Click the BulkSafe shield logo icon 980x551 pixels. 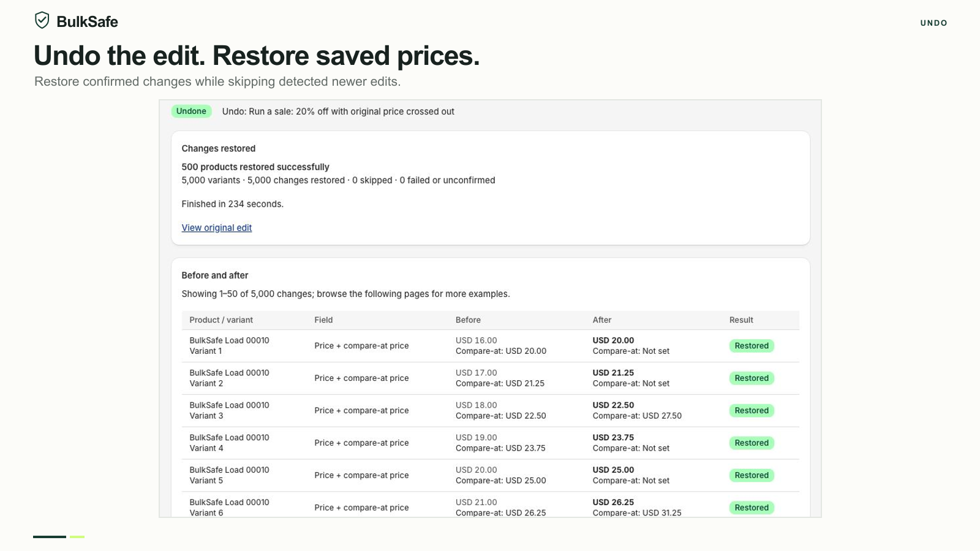pos(42,20)
